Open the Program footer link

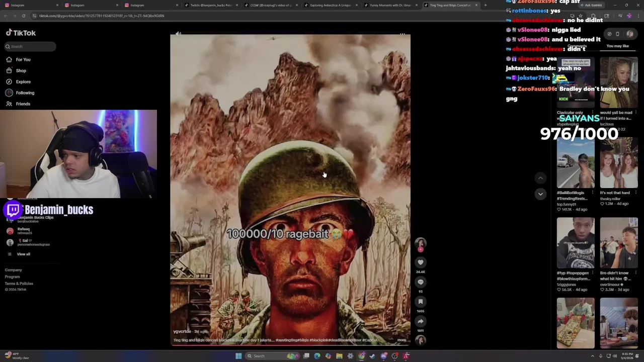(13, 277)
